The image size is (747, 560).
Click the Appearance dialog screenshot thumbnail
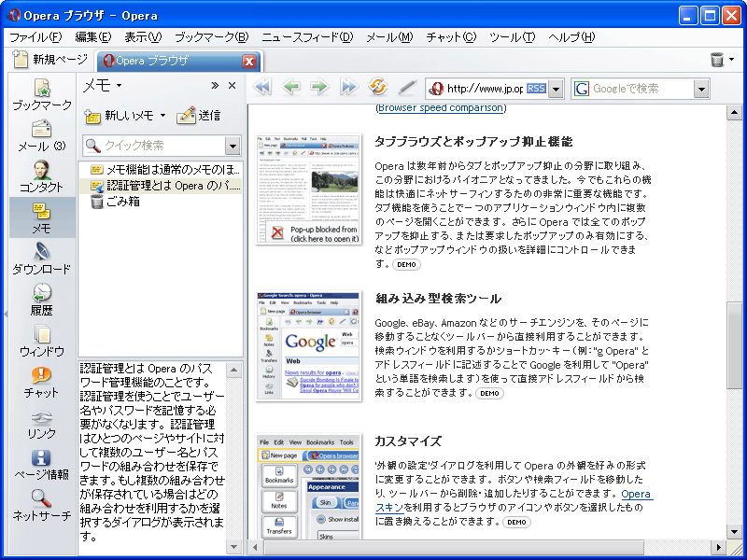[308, 486]
